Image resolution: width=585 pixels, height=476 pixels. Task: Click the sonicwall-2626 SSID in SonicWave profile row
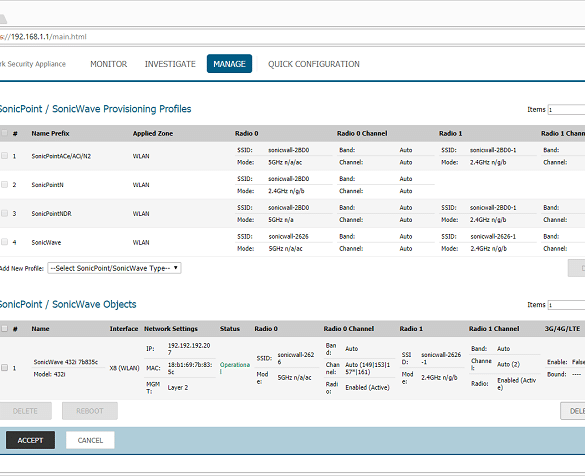click(x=289, y=236)
